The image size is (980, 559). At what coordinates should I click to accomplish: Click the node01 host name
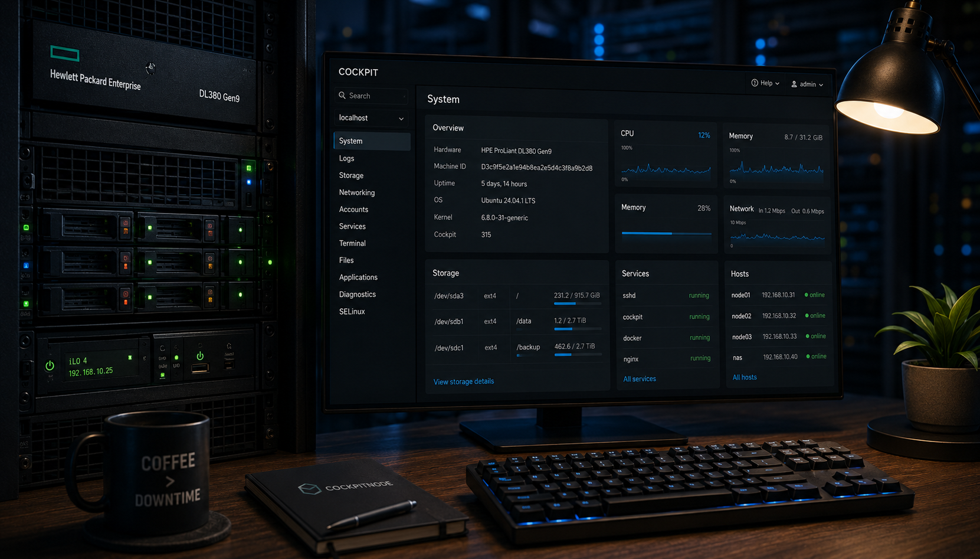[740, 295]
